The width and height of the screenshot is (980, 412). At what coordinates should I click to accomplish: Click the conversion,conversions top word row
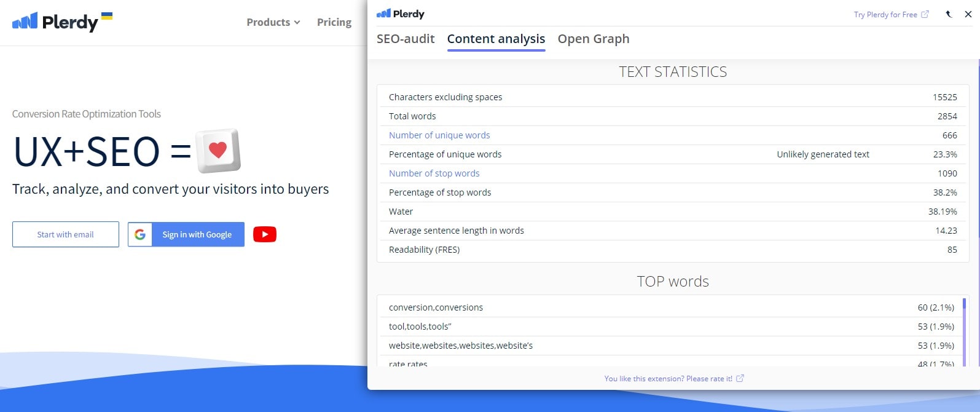[x=670, y=307]
